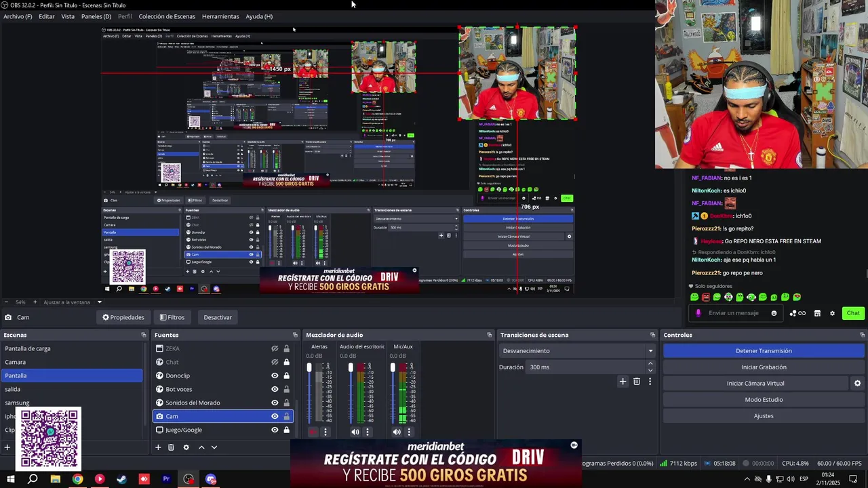
Task: Float the Controles dock panel
Action: [863, 335]
